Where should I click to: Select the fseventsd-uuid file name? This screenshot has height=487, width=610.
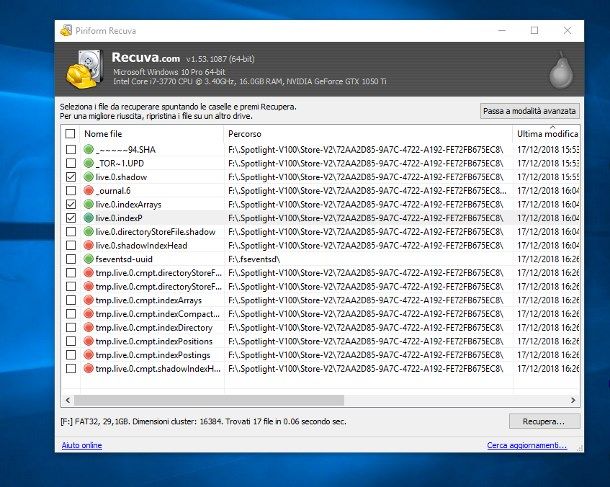coord(124,259)
